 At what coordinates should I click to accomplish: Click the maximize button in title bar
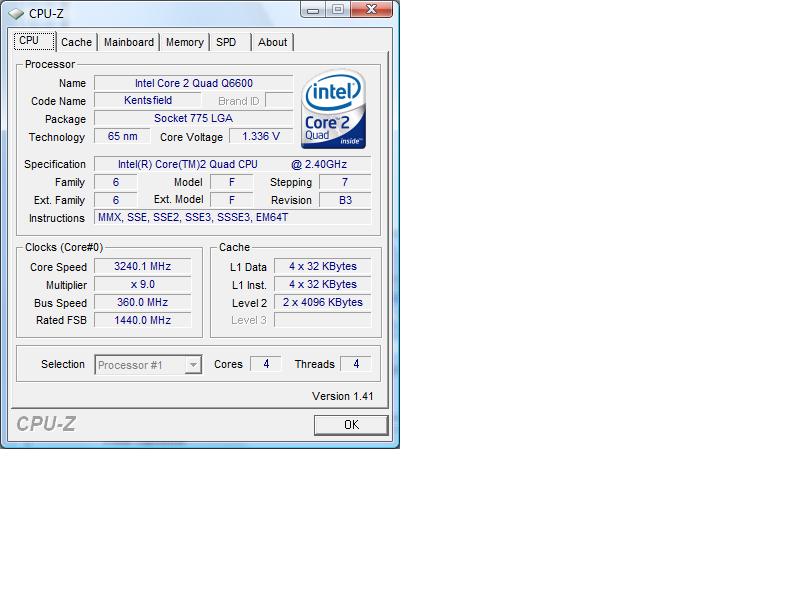[338, 10]
